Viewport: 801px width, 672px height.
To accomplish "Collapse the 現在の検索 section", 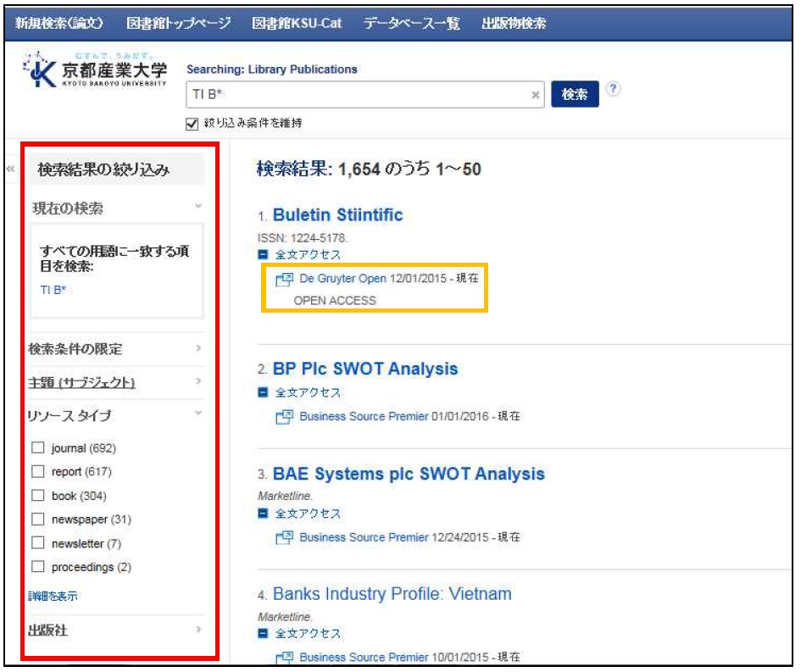I will (x=198, y=206).
